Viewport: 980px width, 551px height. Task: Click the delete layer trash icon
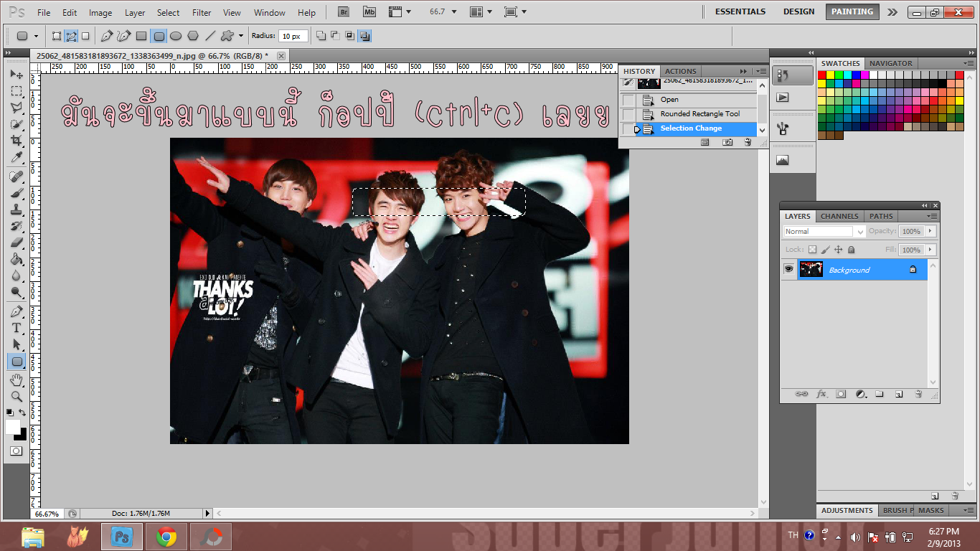coord(918,395)
